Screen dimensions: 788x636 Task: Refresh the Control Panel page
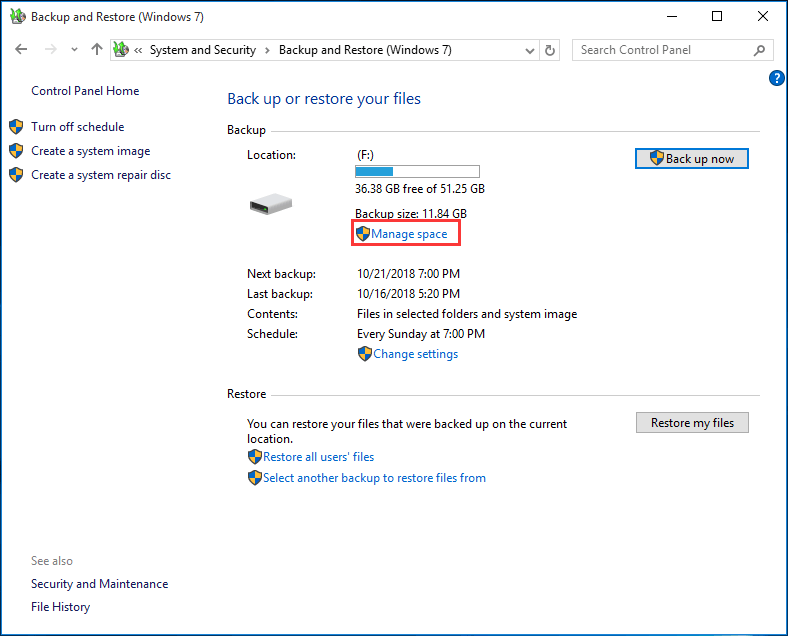point(550,50)
